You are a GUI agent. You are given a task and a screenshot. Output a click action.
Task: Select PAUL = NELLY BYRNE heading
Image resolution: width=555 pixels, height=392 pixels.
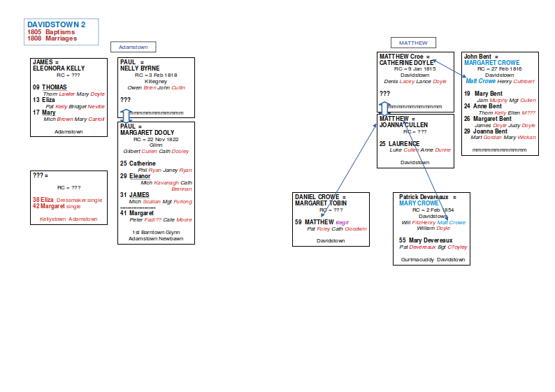(140, 65)
